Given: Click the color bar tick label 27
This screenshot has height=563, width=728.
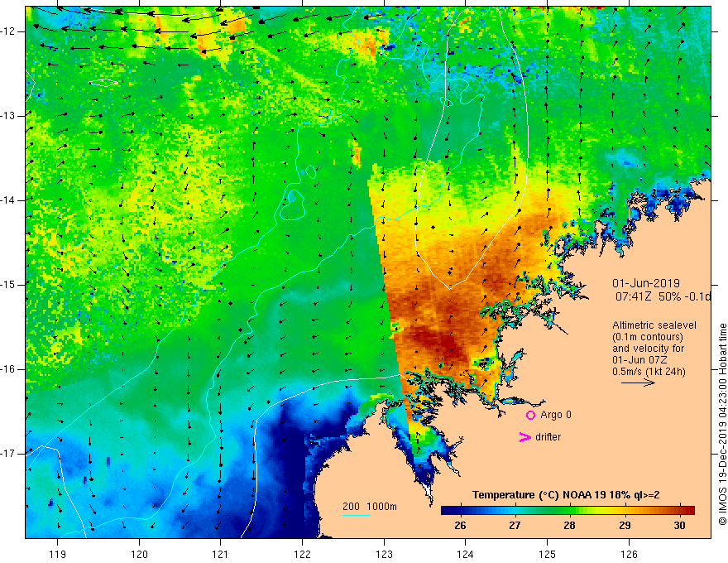Looking at the screenshot, I should tap(515, 526).
